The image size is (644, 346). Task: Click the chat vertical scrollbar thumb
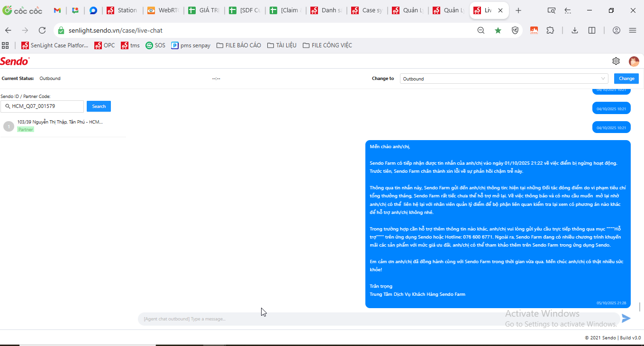[x=640, y=307]
